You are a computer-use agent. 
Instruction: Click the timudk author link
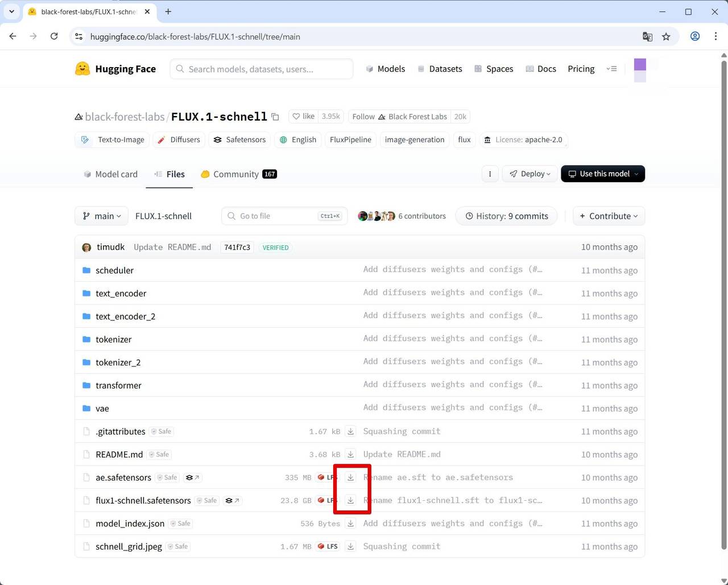point(110,247)
